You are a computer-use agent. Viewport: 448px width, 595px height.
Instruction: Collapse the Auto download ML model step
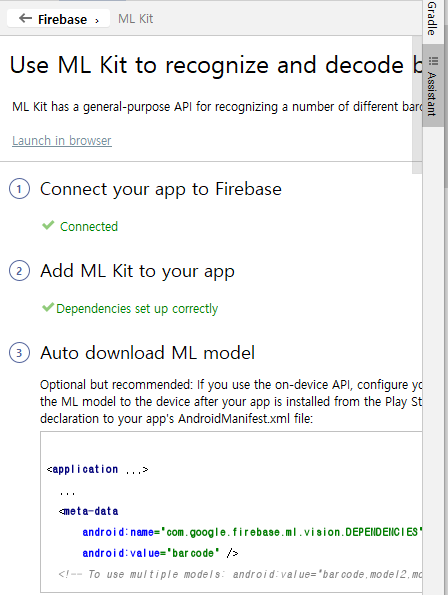click(x=148, y=353)
